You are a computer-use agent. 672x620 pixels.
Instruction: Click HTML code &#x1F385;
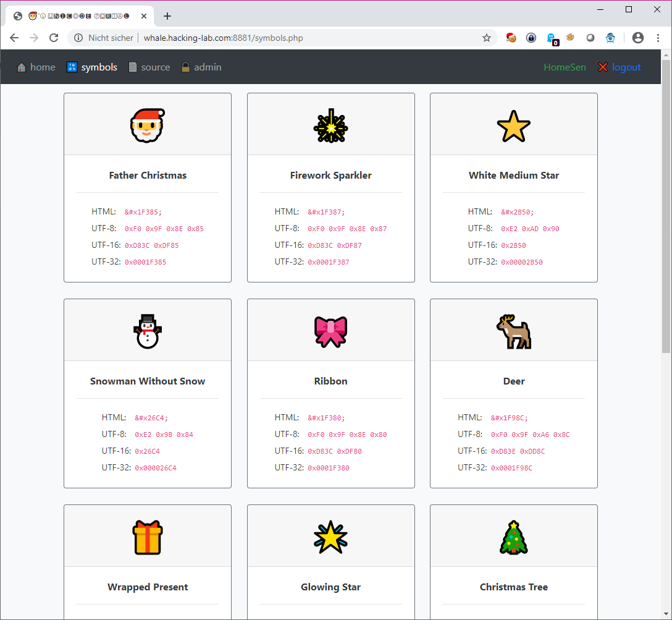click(143, 212)
